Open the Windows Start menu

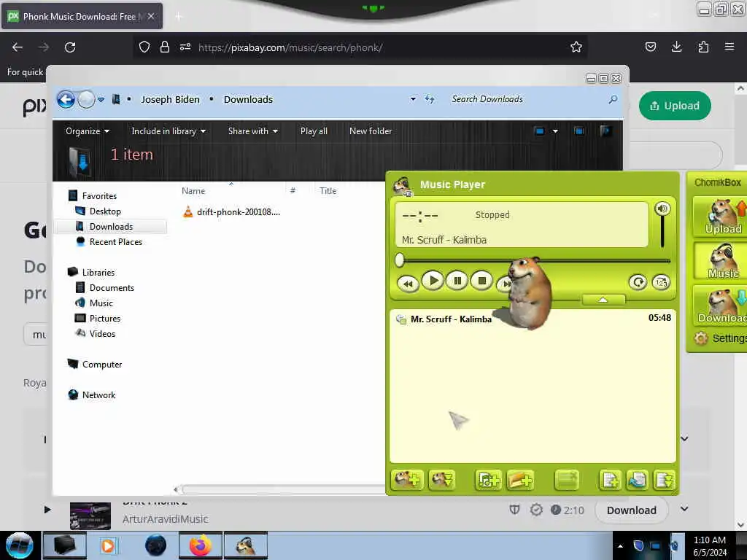click(19, 545)
